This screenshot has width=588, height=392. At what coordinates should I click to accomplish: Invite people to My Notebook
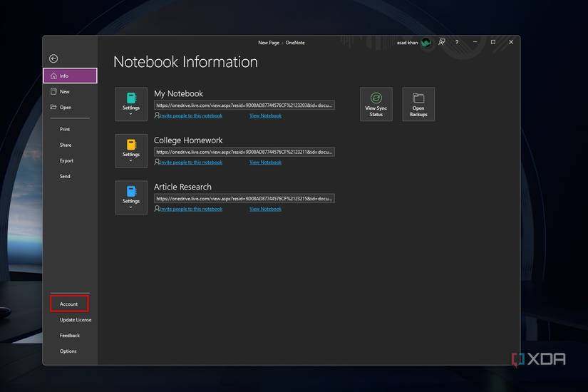tap(191, 116)
